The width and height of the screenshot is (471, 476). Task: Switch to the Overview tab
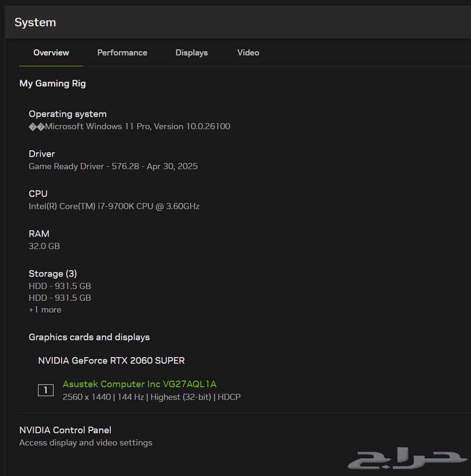(51, 53)
